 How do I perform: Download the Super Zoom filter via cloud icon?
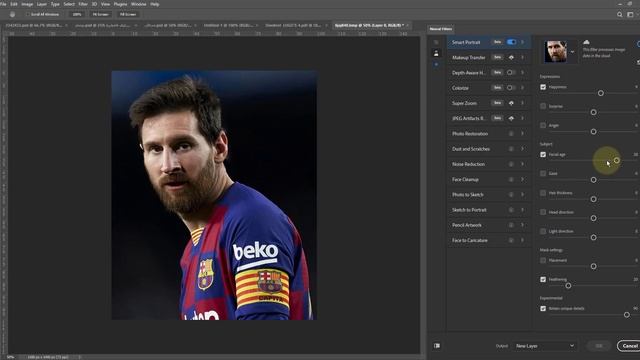511,103
